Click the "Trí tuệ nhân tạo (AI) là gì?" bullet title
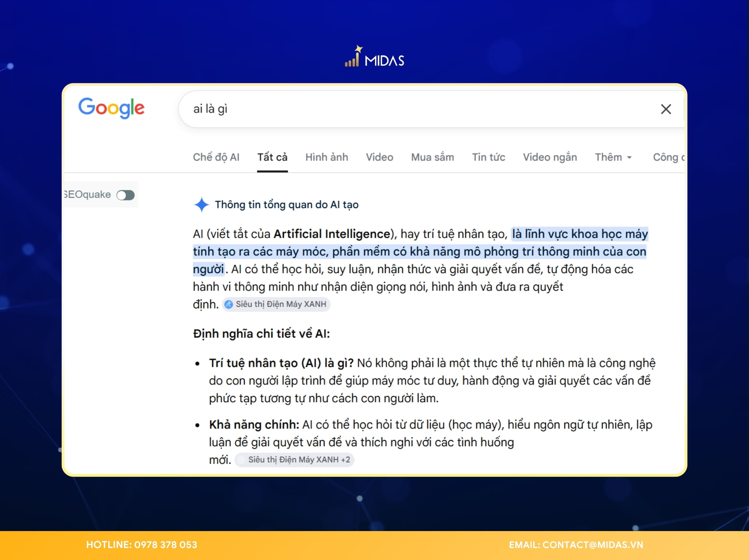 281,363
